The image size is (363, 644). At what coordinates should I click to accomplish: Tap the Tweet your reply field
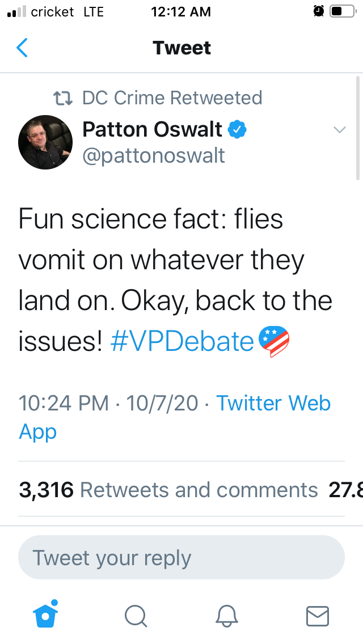tap(181, 558)
